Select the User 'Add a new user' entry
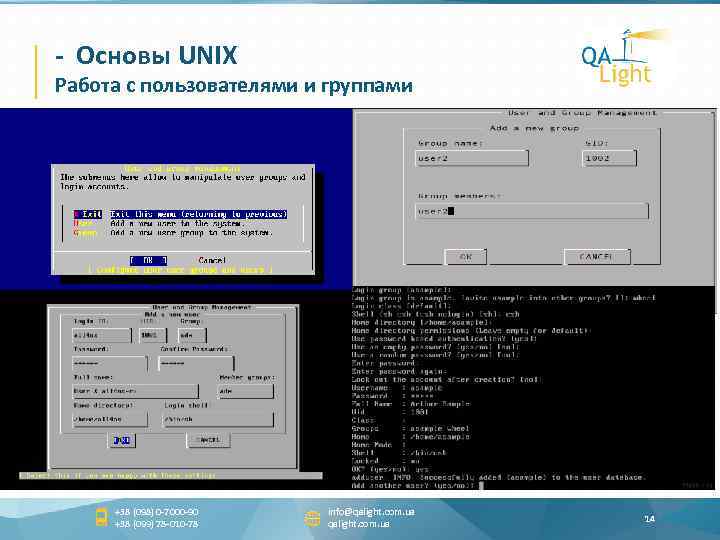 click(159, 224)
